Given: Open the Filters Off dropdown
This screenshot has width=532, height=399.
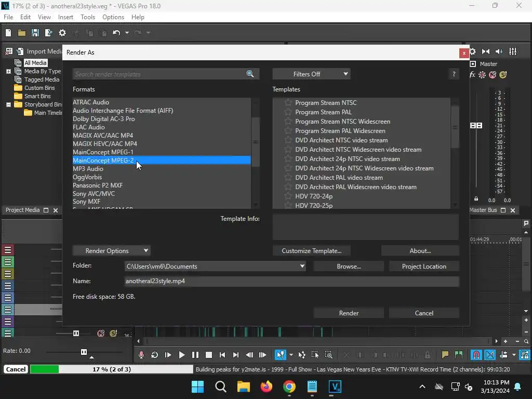Looking at the screenshot, I should 312,74.
